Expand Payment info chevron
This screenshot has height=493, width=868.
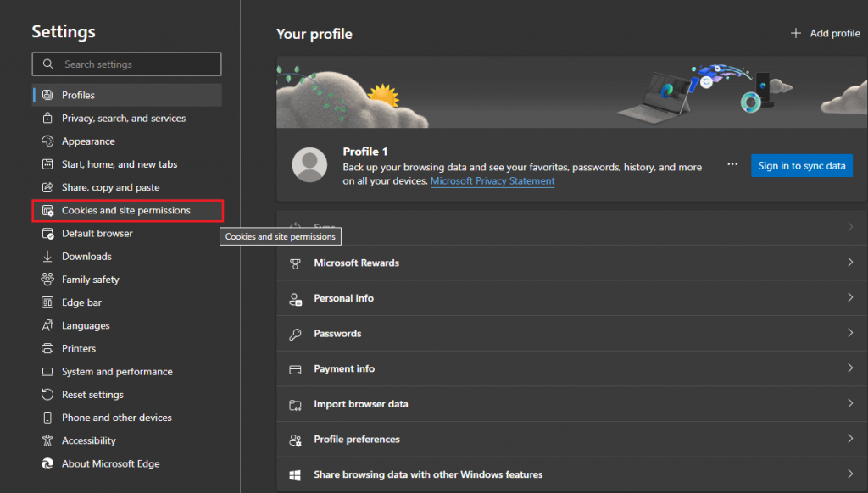click(850, 368)
